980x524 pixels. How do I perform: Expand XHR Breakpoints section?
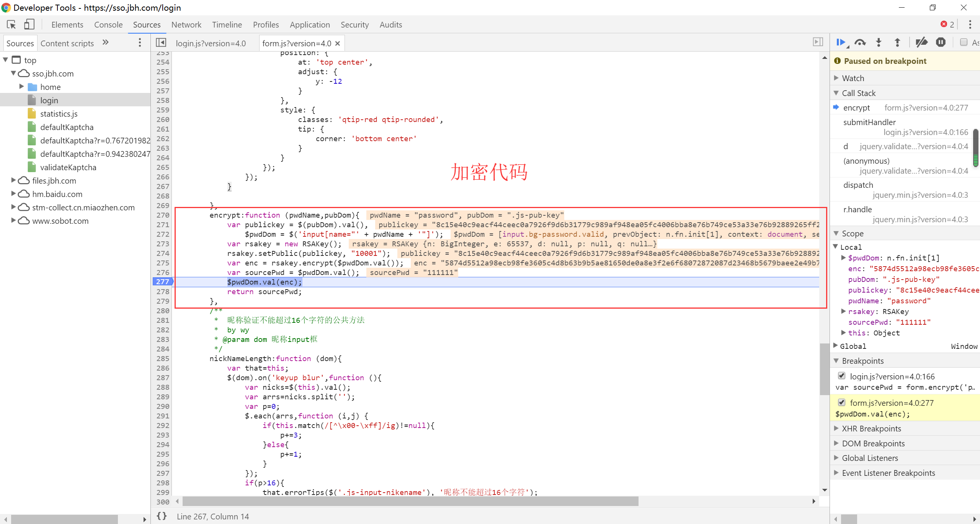coord(871,428)
